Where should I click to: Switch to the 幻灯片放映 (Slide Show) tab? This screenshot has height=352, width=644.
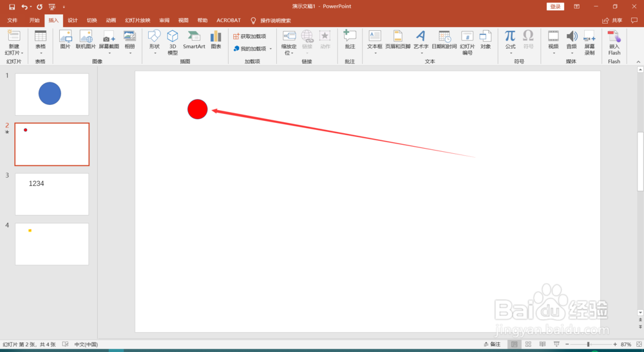click(x=138, y=20)
